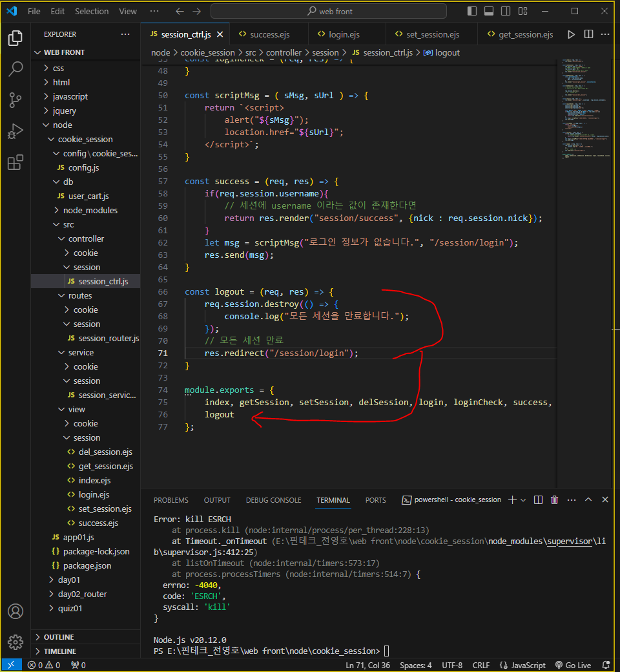Collapse the controller folder
Viewport: 620px width, 672px height.
pos(86,238)
